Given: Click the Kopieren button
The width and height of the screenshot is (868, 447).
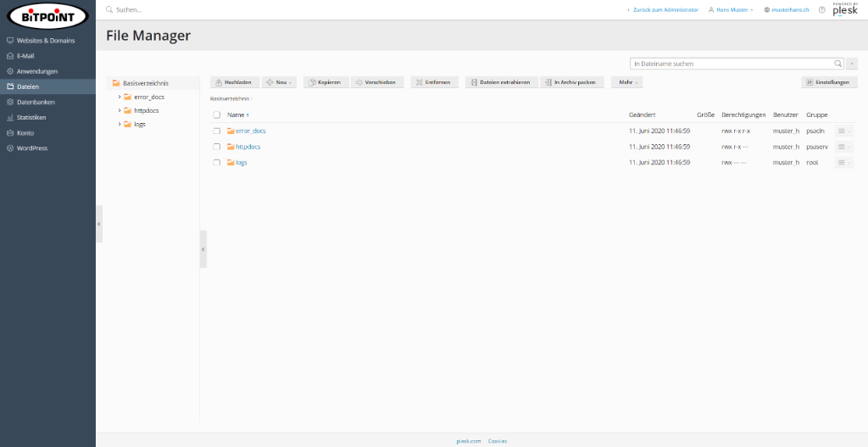Looking at the screenshot, I should [326, 82].
